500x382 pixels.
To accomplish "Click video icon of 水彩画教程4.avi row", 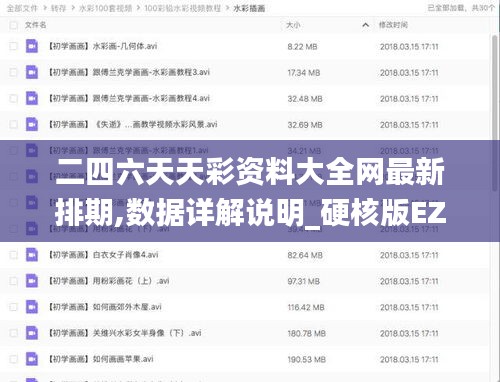I will (x=32, y=98).
